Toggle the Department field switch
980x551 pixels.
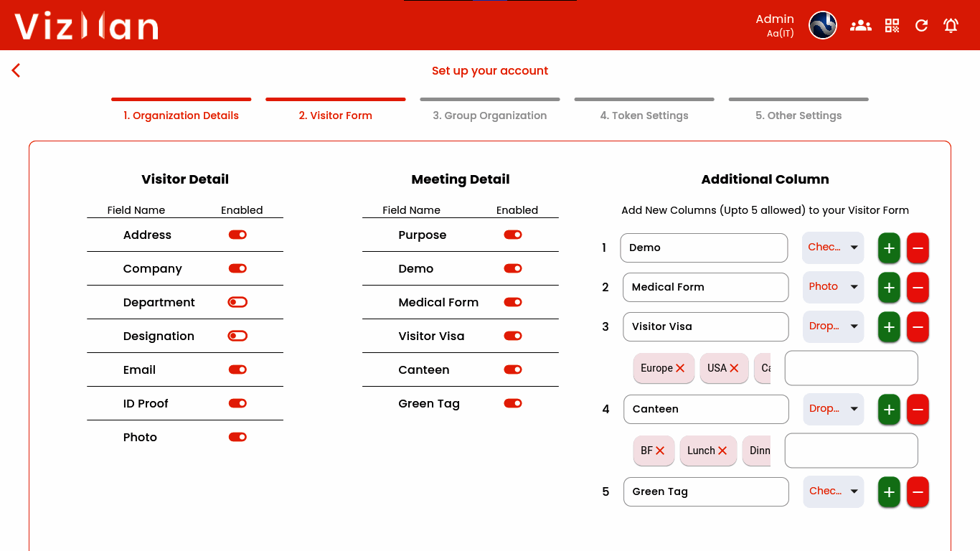tap(237, 302)
